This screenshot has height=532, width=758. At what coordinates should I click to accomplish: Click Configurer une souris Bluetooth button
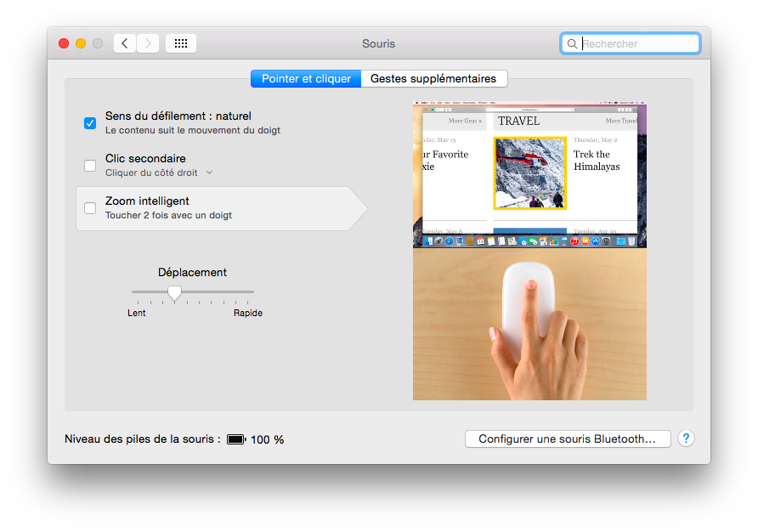click(568, 439)
